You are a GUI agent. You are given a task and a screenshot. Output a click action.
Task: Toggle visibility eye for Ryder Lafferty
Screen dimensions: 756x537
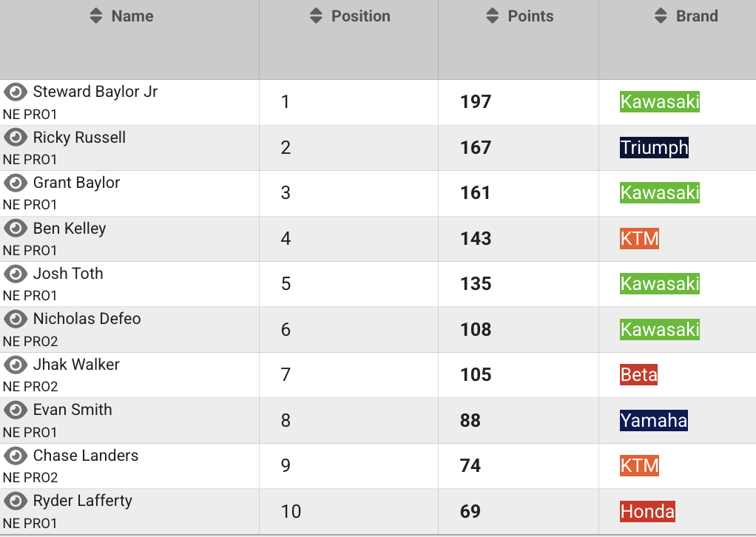pos(16,501)
